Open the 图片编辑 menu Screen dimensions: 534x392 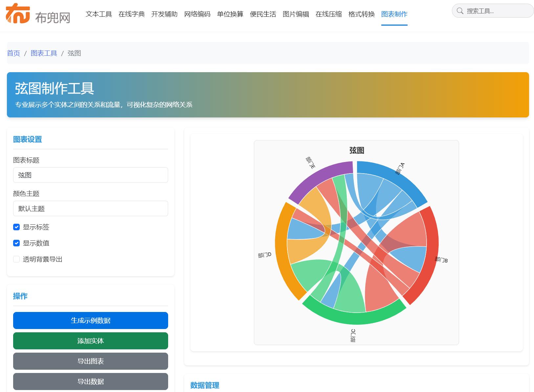pos(295,14)
